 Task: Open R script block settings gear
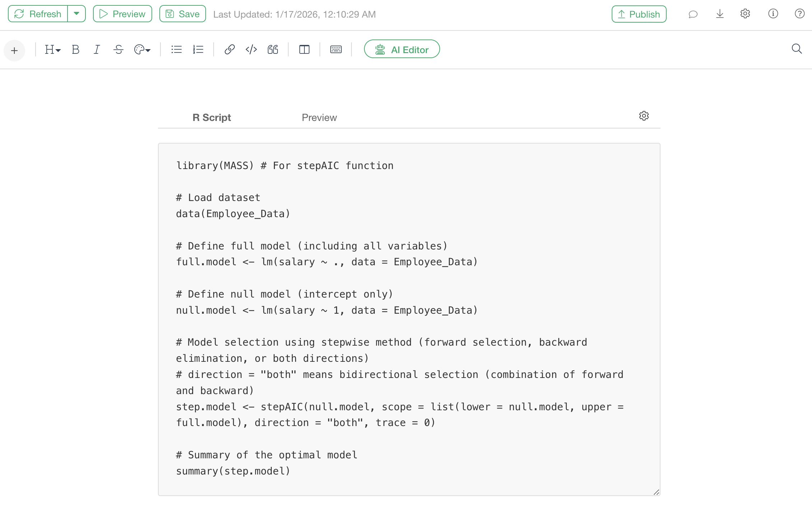(x=644, y=116)
